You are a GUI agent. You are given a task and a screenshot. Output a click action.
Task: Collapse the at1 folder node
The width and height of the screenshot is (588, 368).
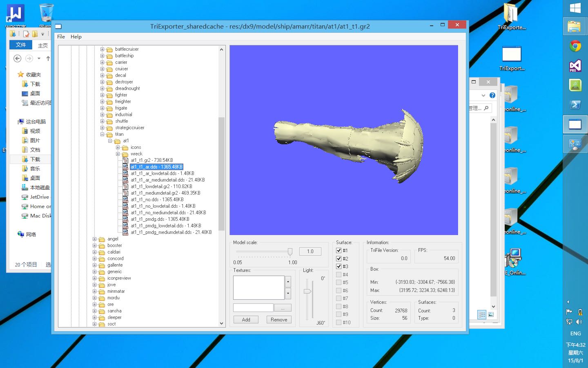[x=110, y=141]
